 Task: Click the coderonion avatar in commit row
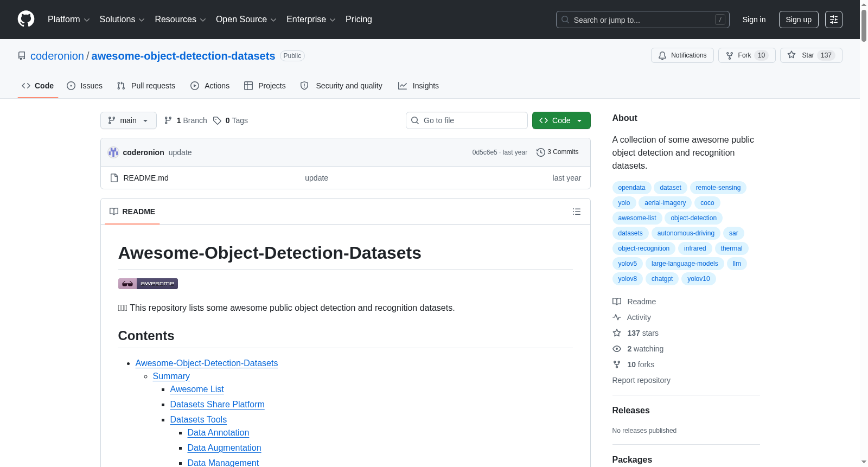(113, 152)
